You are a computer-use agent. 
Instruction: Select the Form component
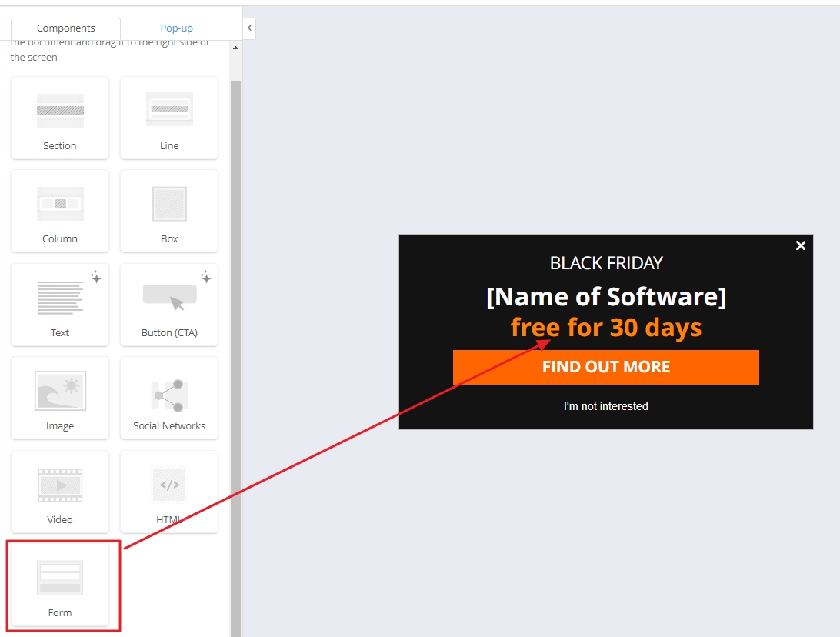[x=60, y=585]
